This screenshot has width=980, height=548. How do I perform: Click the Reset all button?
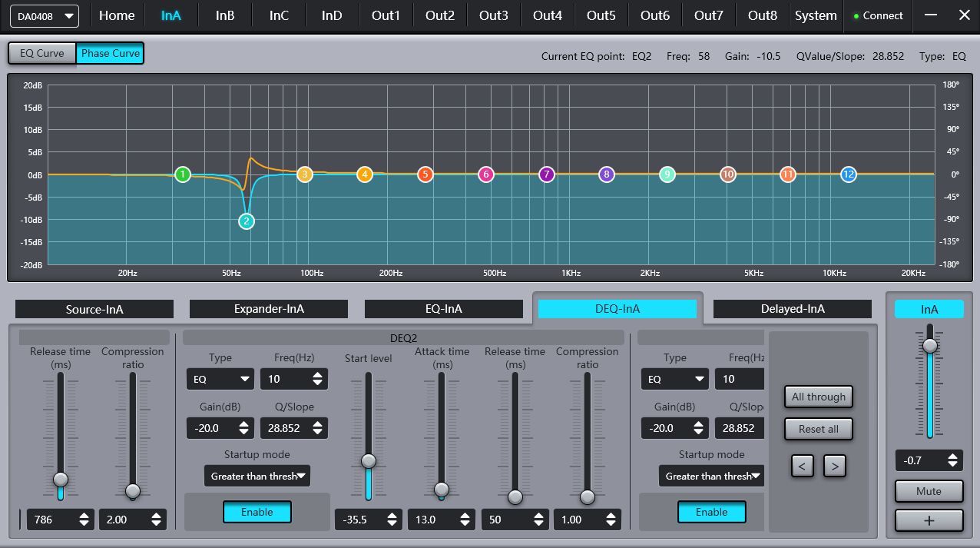click(819, 429)
